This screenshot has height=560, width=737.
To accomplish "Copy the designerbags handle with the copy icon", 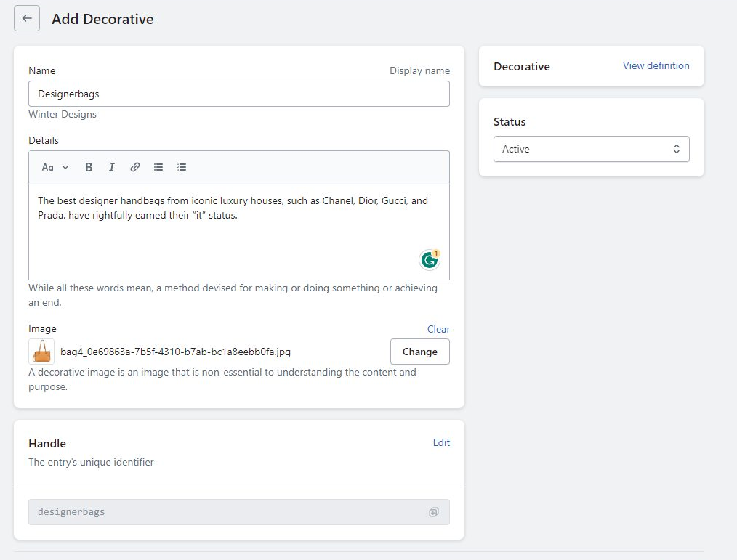I will pyautogui.click(x=433, y=512).
